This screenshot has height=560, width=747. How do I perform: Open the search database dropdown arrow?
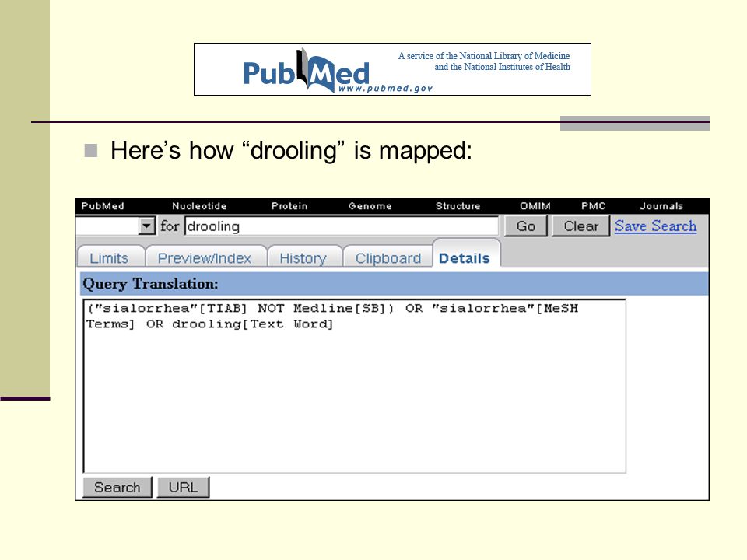coord(147,226)
